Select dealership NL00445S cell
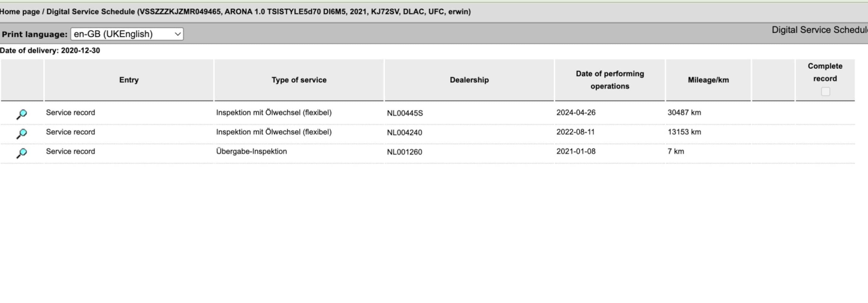Image resolution: width=868 pixels, height=303 pixels. point(405,113)
